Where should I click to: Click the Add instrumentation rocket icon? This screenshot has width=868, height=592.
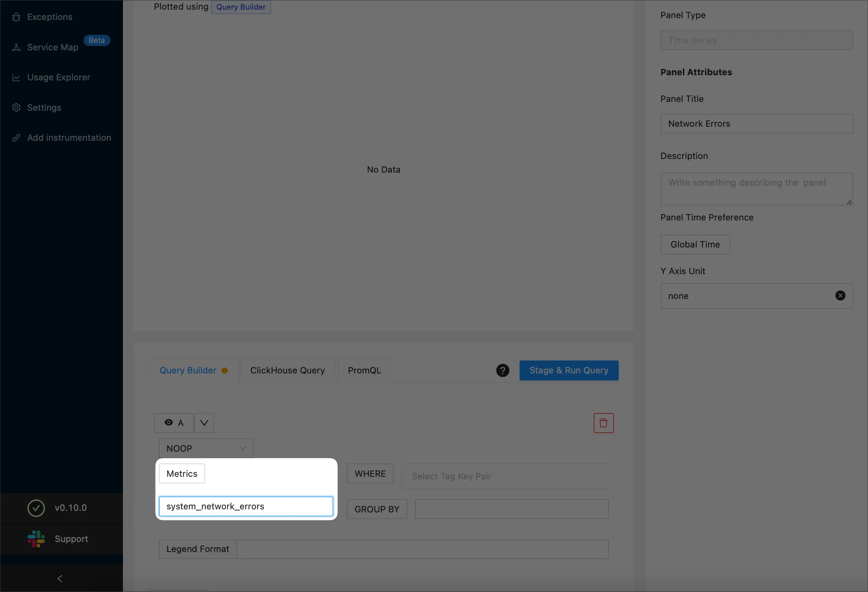coord(16,137)
